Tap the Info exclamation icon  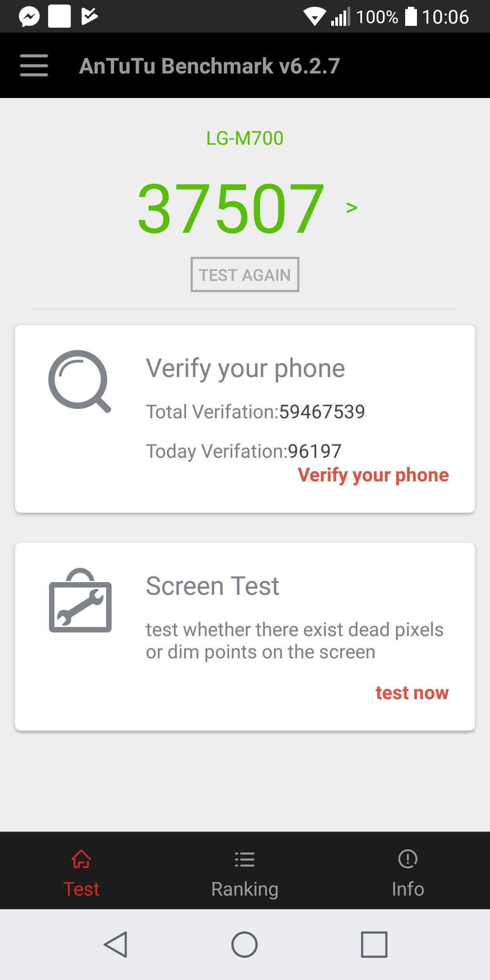pyautogui.click(x=408, y=858)
